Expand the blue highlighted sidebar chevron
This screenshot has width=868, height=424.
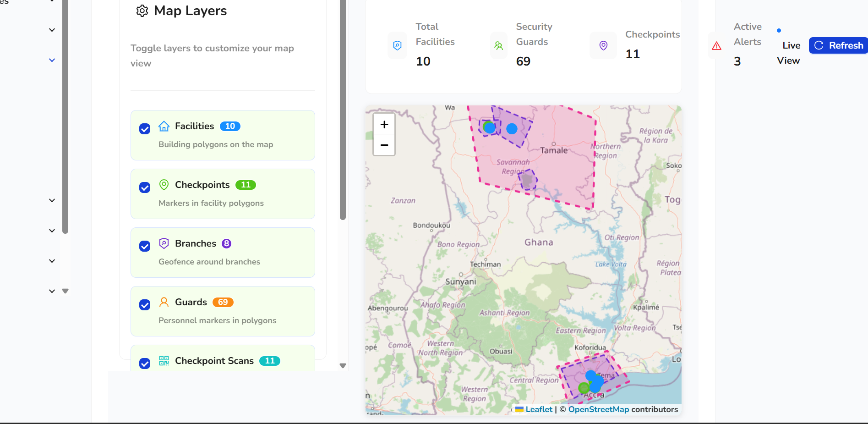(52, 60)
